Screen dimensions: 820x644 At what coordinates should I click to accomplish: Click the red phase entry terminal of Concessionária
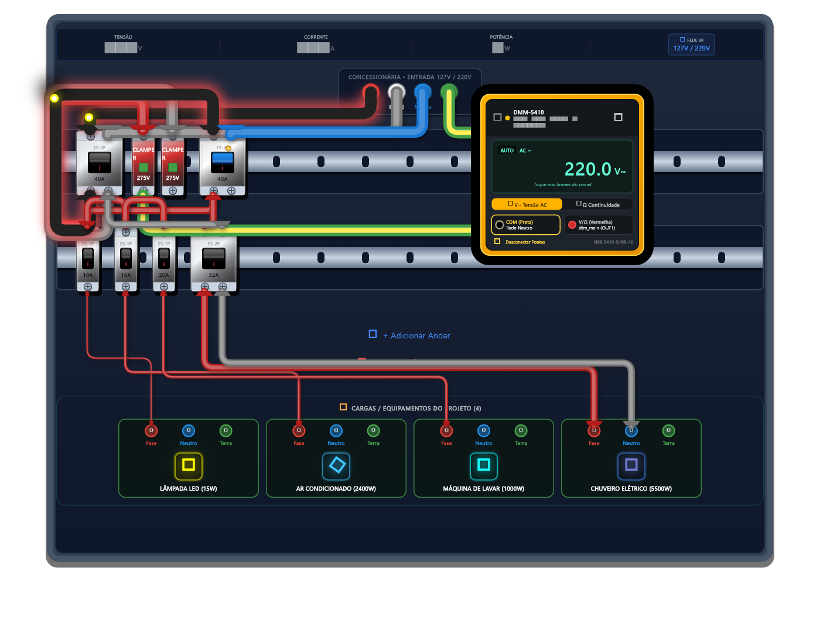371,92
